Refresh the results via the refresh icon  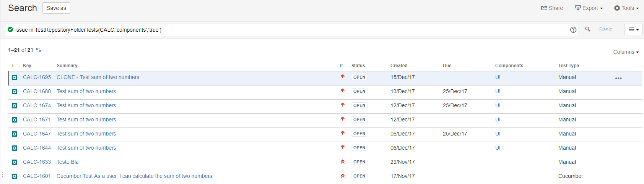click(x=39, y=50)
